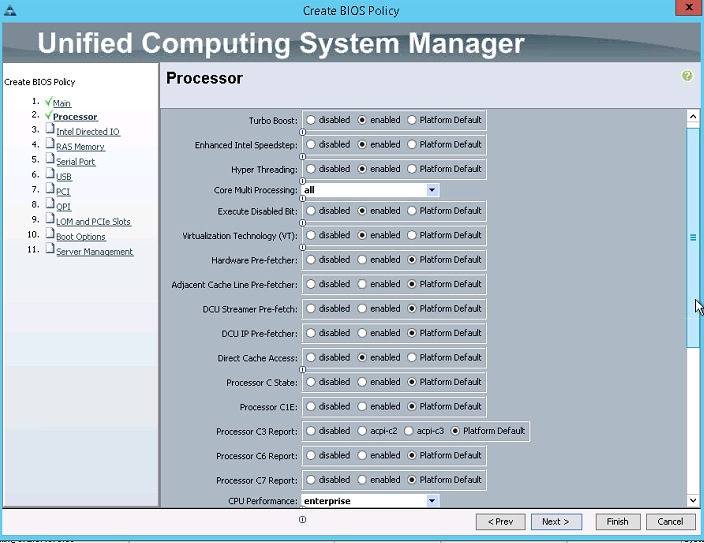The height and width of the screenshot is (543, 704).
Task: Click the Finish button
Action: (x=618, y=522)
